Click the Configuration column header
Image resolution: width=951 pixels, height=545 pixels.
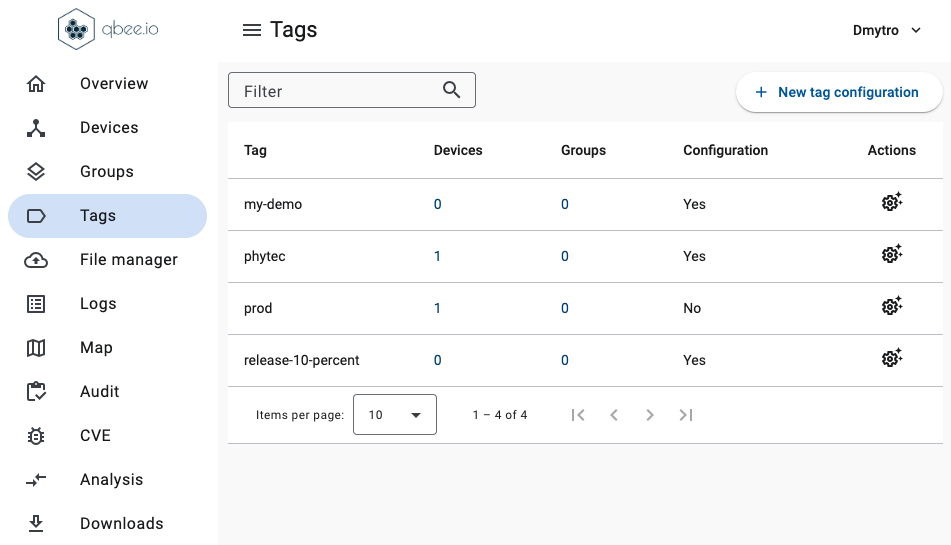click(x=725, y=150)
